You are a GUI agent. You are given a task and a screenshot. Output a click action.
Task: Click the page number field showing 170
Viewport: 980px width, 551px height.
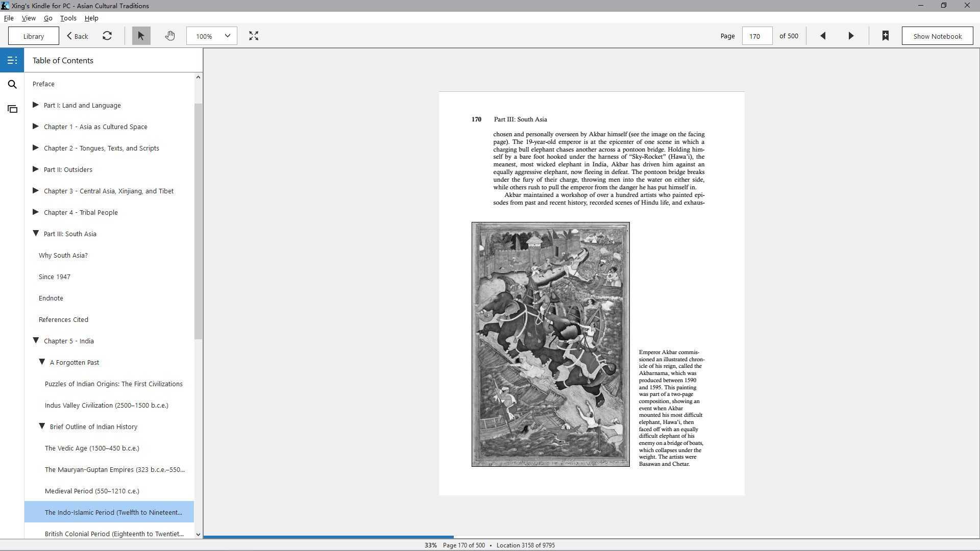(x=757, y=36)
